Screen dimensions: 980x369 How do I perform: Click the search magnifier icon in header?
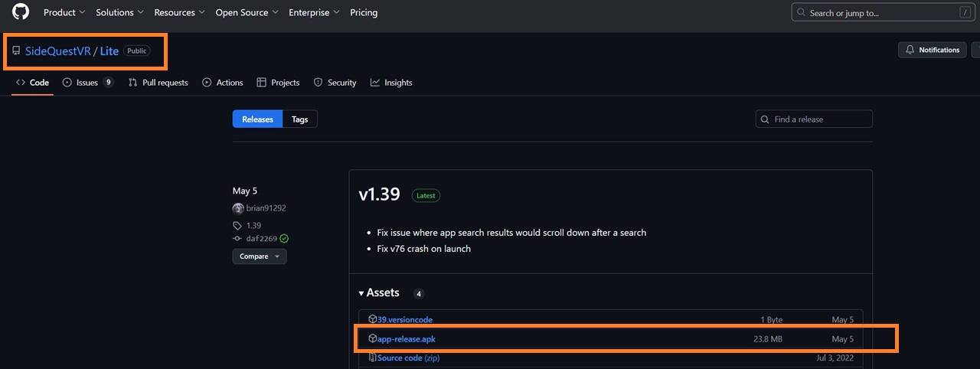(802, 12)
